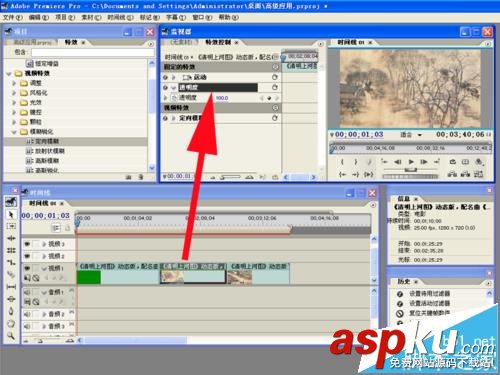The width and height of the screenshot is (500, 375).
Task: Open the monitor zoom level dropdown
Action: coord(420,135)
